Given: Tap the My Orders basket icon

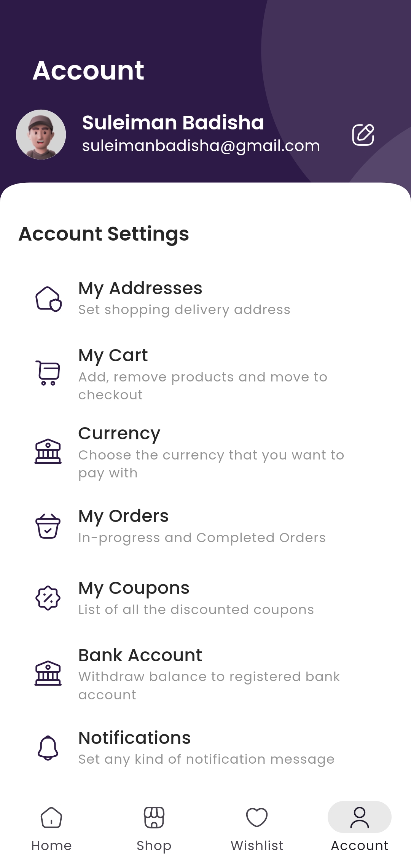Looking at the screenshot, I should 48,526.
